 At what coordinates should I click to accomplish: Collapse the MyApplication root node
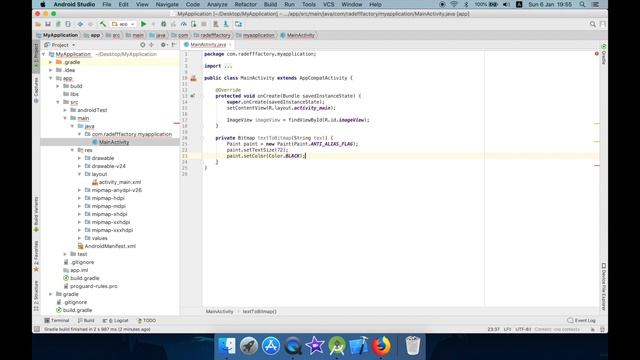[x=44, y=54]
